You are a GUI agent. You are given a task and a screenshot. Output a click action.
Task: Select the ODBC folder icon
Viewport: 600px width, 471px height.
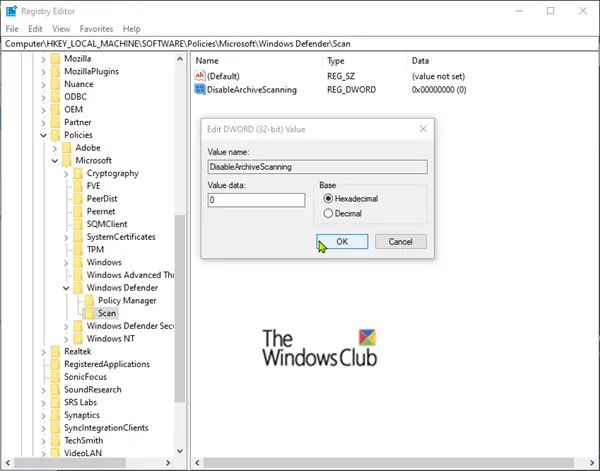pyautogui.click(x=55, y=97)
